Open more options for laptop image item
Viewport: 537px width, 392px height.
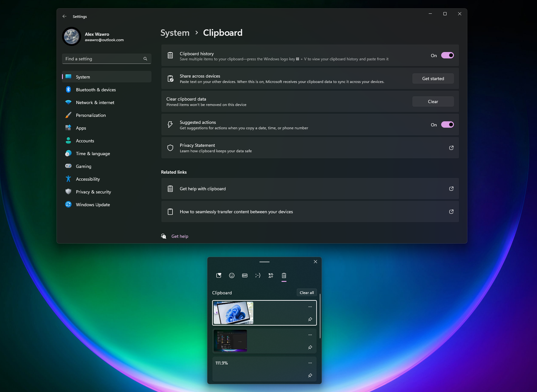coord(310,307)
